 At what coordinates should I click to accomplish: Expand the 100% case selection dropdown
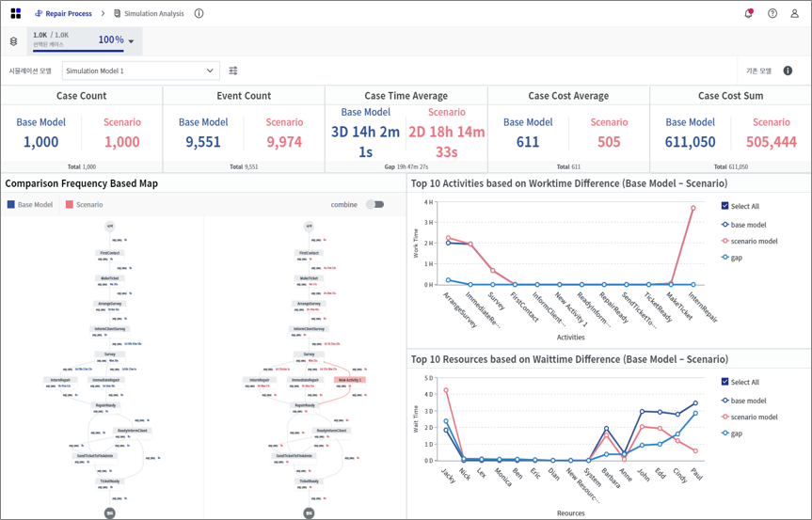click(131, 41)
